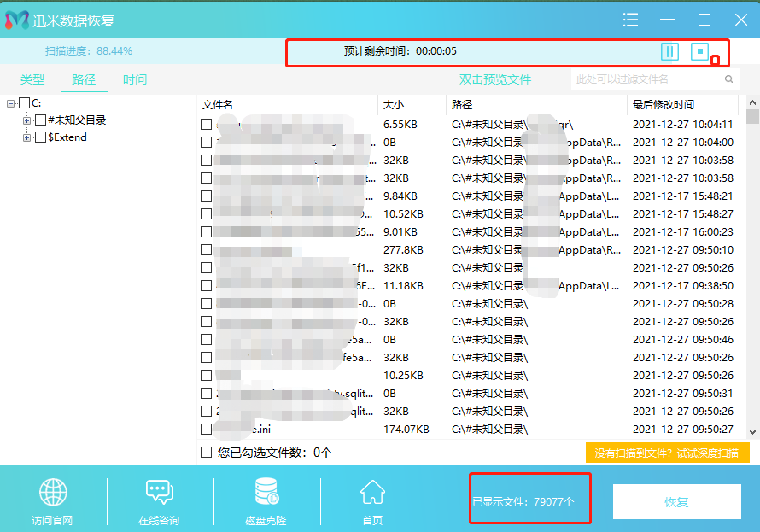760x532 pixels.
Task: Click the orange deep scan button
Action: (667, 453)
